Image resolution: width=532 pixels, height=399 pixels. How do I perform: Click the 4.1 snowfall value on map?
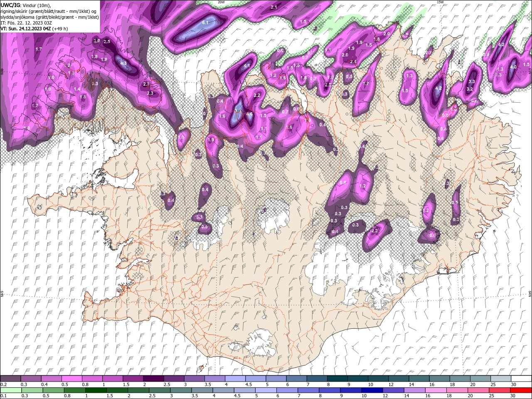pyautogui.click(x=246, y=66)
